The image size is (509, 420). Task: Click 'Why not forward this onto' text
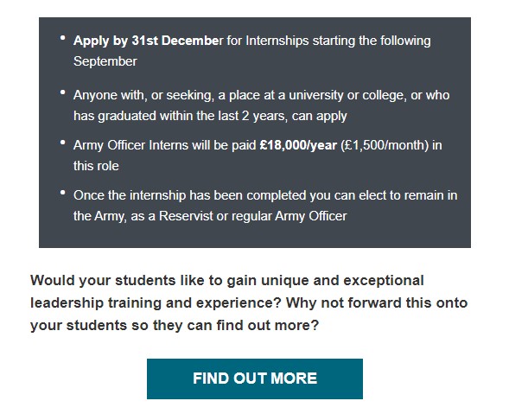pos(377,302)
